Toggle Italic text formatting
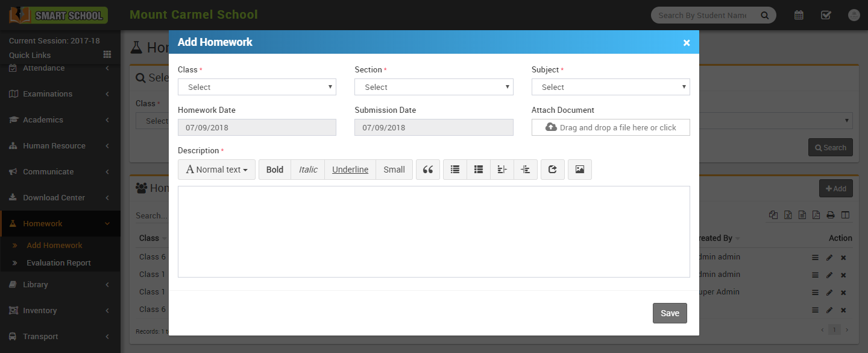The image size is (868, 353). [x=308, y=170]
